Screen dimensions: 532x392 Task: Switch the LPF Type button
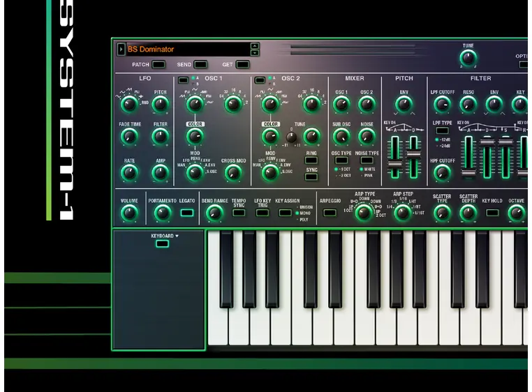pyautogui.click(x=442, y=130)
